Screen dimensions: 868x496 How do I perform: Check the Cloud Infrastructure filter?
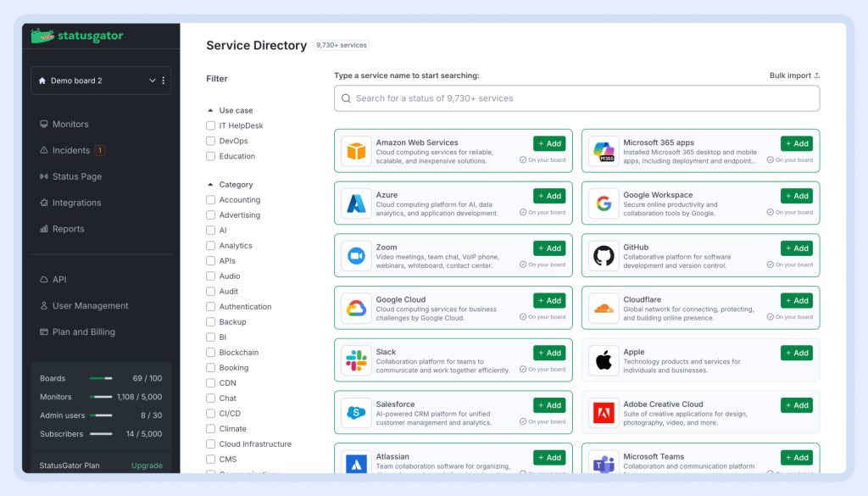click(210, 444)
